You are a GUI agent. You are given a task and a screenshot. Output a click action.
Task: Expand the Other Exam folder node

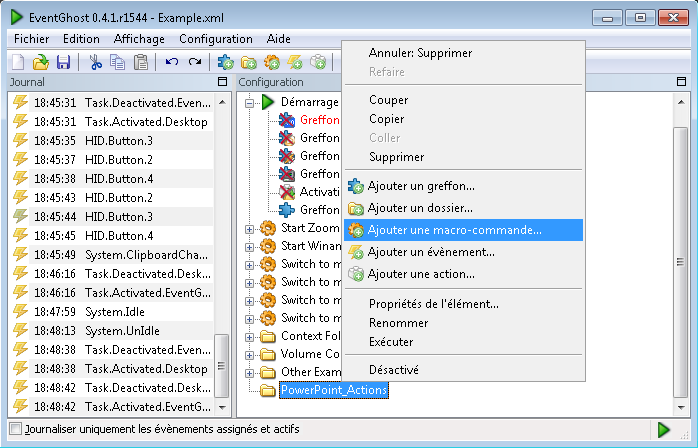(x=249, y=373)
